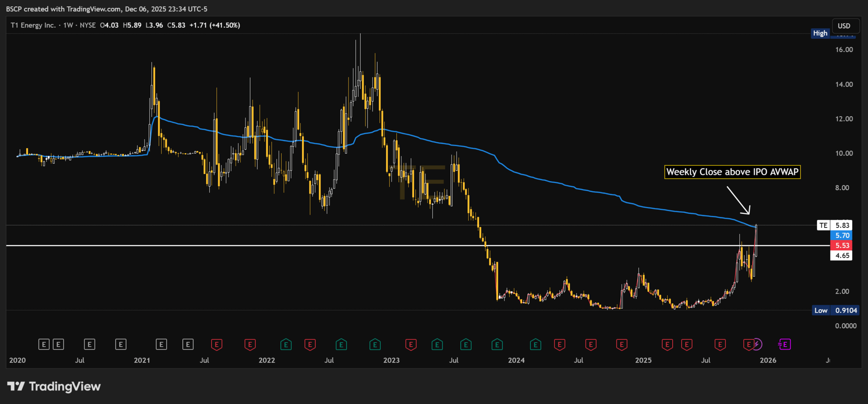Click the TE 5.83 last price label

tap(835, 225)
